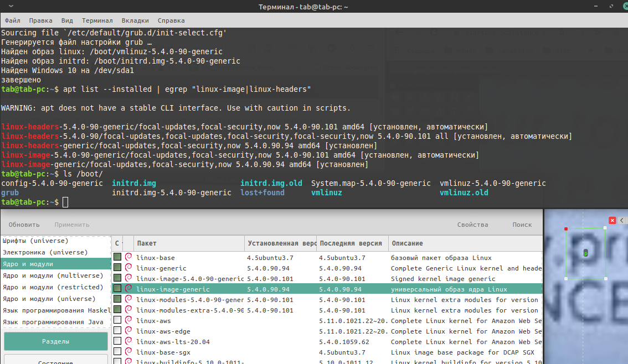628x364 pixels.
Task: Click the Поиск button
Action: coord(522,225)
